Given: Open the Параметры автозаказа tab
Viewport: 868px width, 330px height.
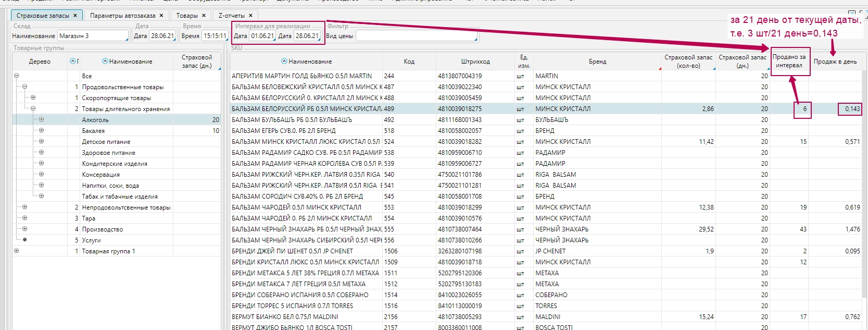Looking at the screenshot, I should (122, 16).
